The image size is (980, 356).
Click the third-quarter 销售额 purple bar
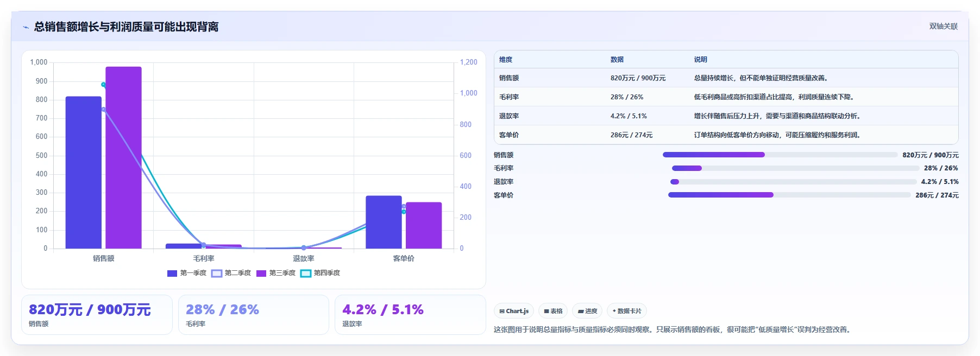123,157
